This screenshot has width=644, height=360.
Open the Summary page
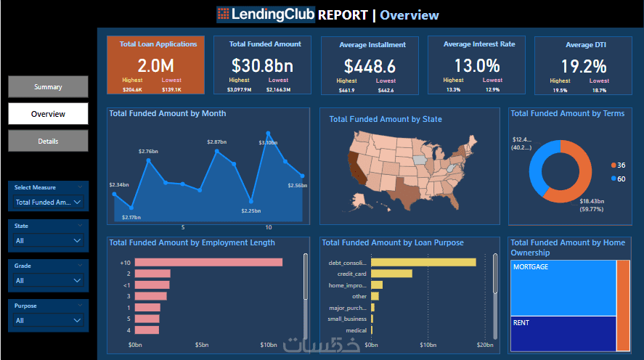click(48, 86)
